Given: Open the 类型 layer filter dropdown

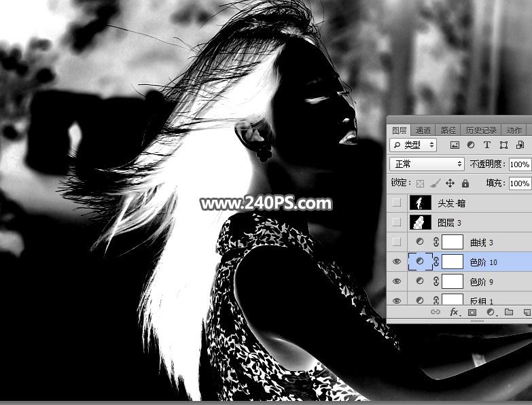Looking at the screenshot, I should (x=413, y=145).
